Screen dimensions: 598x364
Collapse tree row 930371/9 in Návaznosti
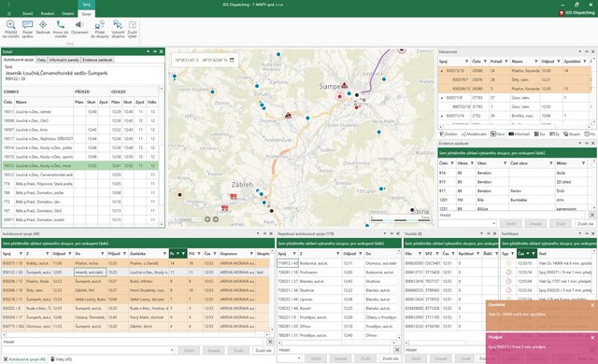tap(442, 98)
